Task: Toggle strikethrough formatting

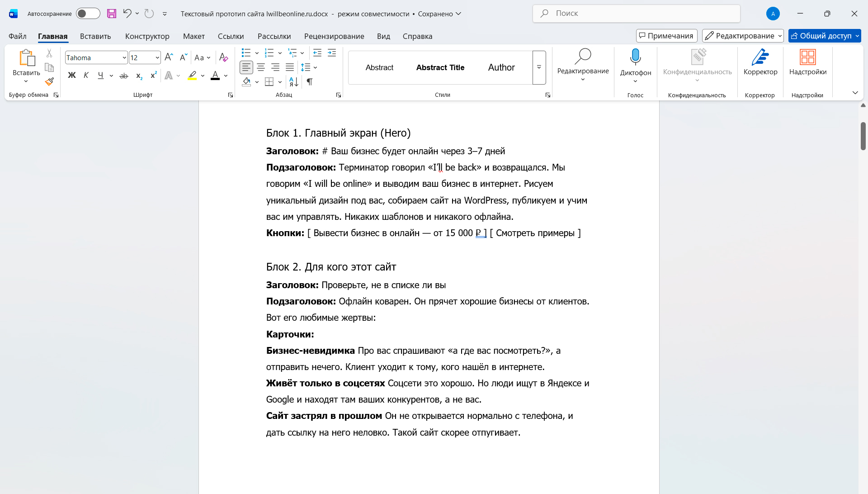Action: point(124,76)
